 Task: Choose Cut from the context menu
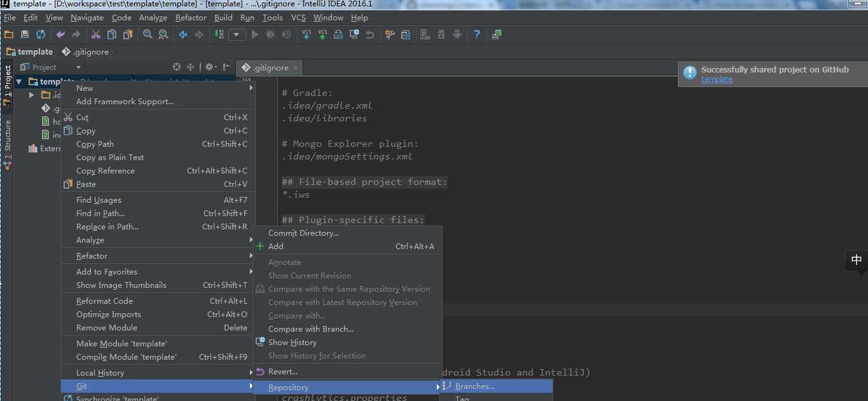(158, 117)
